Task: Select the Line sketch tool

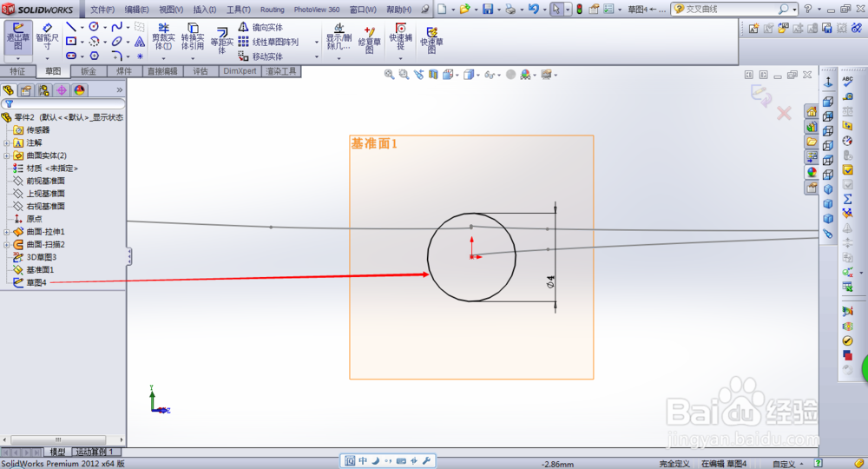Action: (x=71, y=27)
